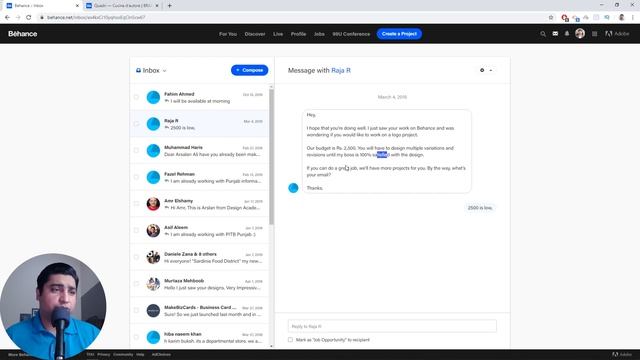The width and height of the screenshot is (640, 360).
Task: Check Mark as Job Opportunity to recipient
Action: [290, 340]
